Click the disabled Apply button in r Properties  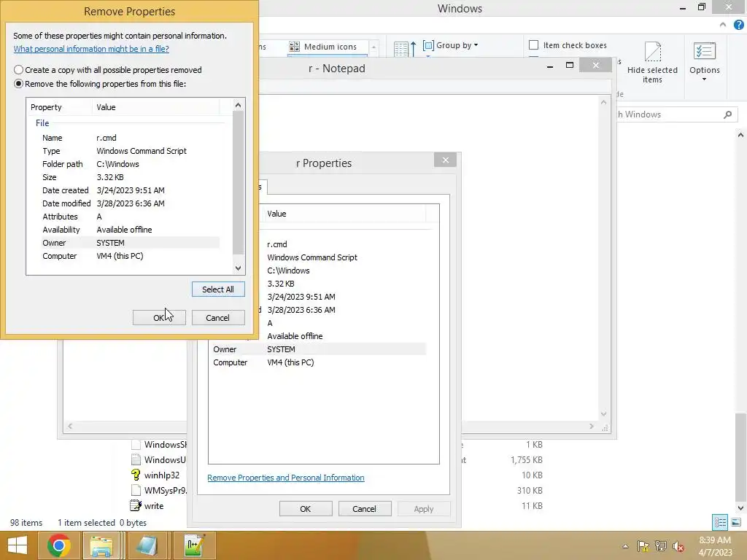424,508
